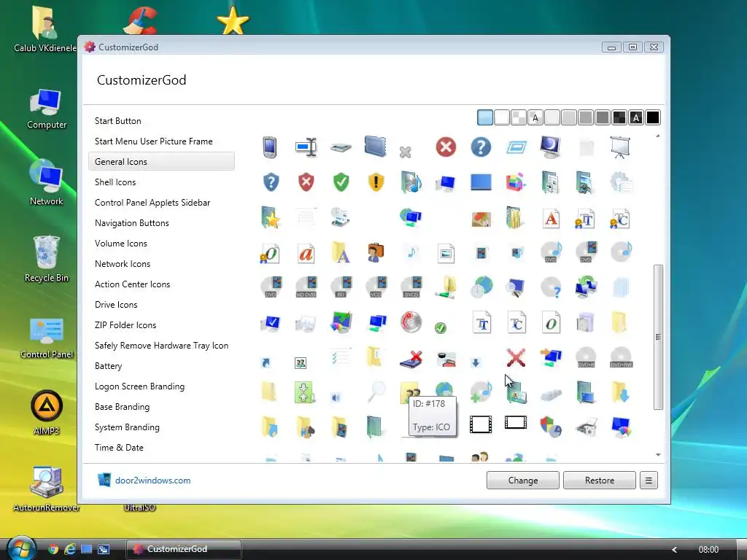Choose the solid black preview background swatch
Screen dimensions: 747x560
coord(653,117)
